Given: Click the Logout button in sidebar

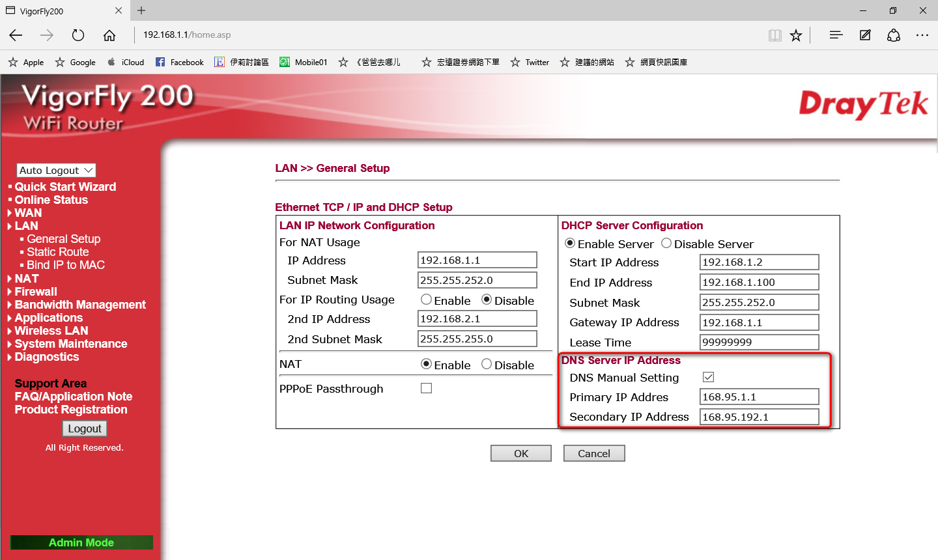Looking at the screenshot, I should tap(85, 428).
